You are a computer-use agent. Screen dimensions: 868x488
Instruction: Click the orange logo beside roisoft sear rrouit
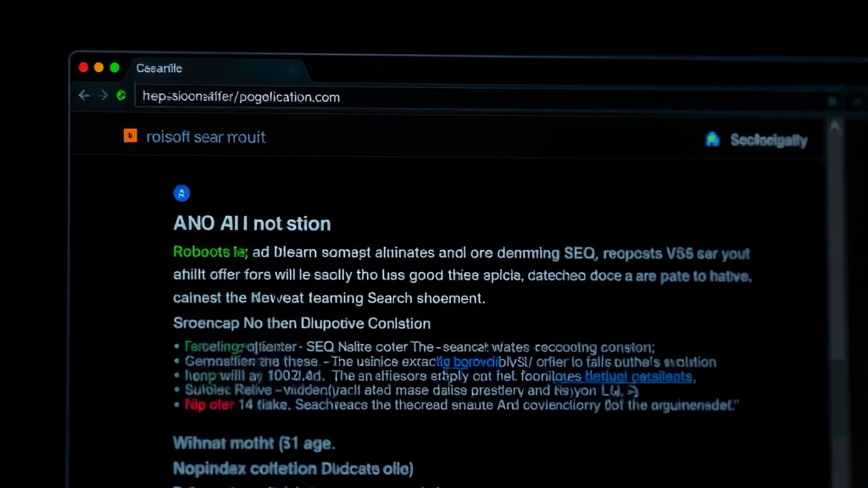[x=130, y=136]
